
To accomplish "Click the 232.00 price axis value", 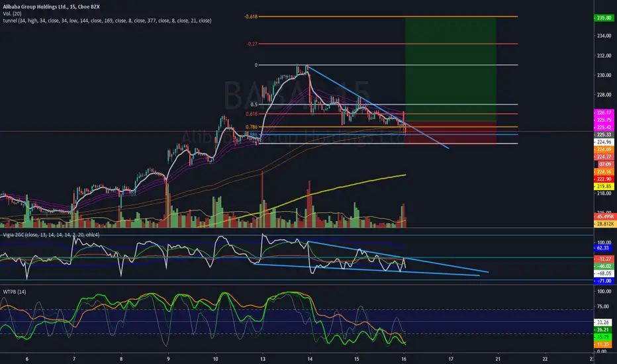I will [604, 56].
